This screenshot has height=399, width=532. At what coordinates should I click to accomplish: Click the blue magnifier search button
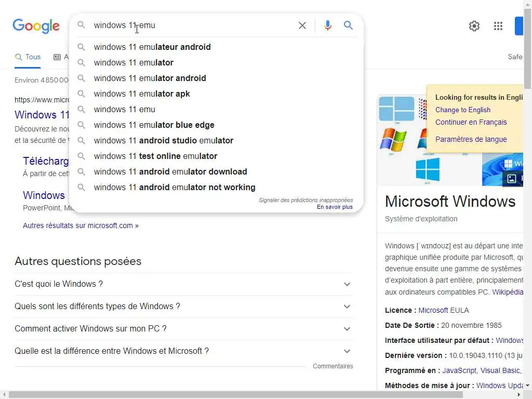point(348,25)
